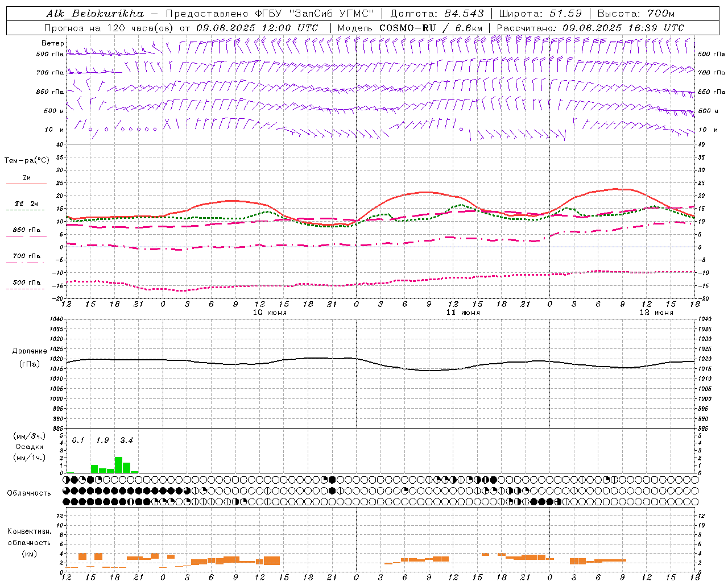This screenshot has width=728, height=582.
Task: Click the 10 июня date label
Action: point(270,313)
